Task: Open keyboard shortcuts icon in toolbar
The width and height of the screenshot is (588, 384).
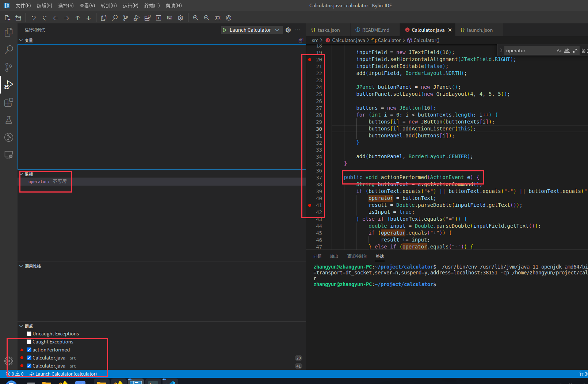Action: 169,18
